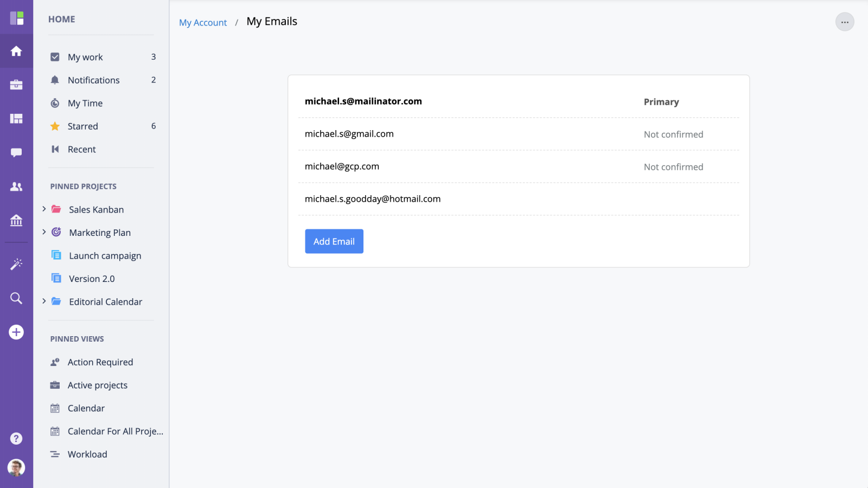Click the app logo icon
The width and height of the screenshot is (868, 488).
click(17, 18)
